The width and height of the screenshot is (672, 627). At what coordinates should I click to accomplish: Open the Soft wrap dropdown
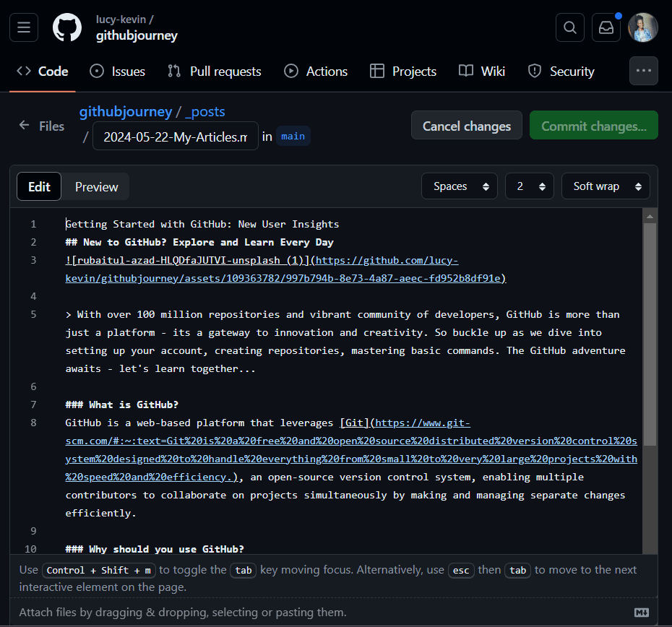(x=606, y=186)
